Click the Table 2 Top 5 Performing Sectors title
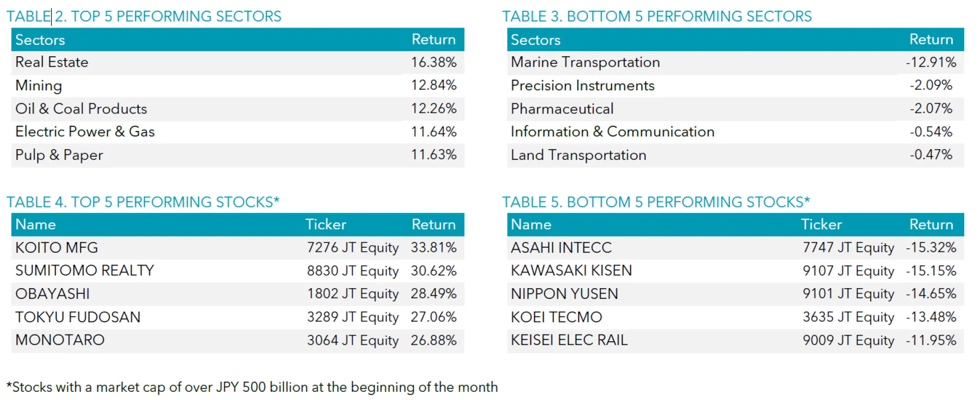The height and width of the screenshot is (400, 980). (x=143, y=16)
